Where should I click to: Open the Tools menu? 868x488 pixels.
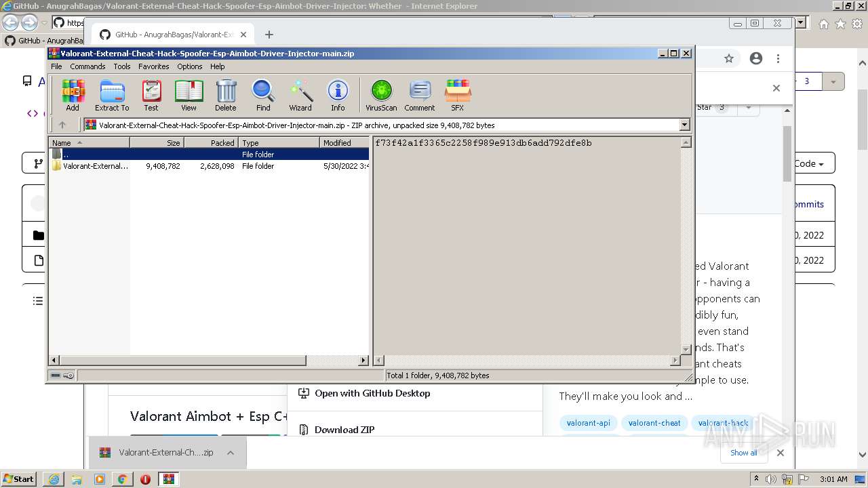pyautogui.click(x=122, y=66)
